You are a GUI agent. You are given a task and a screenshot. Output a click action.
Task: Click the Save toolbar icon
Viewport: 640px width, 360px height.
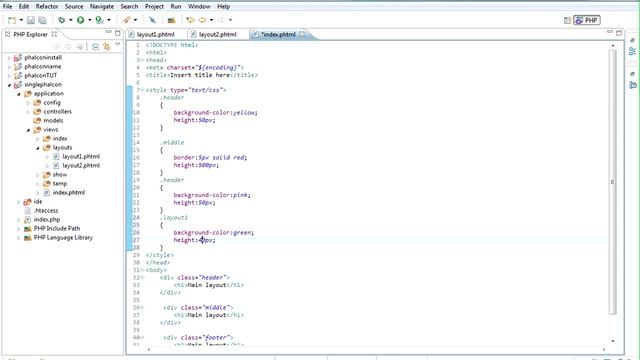coord(31,20)
